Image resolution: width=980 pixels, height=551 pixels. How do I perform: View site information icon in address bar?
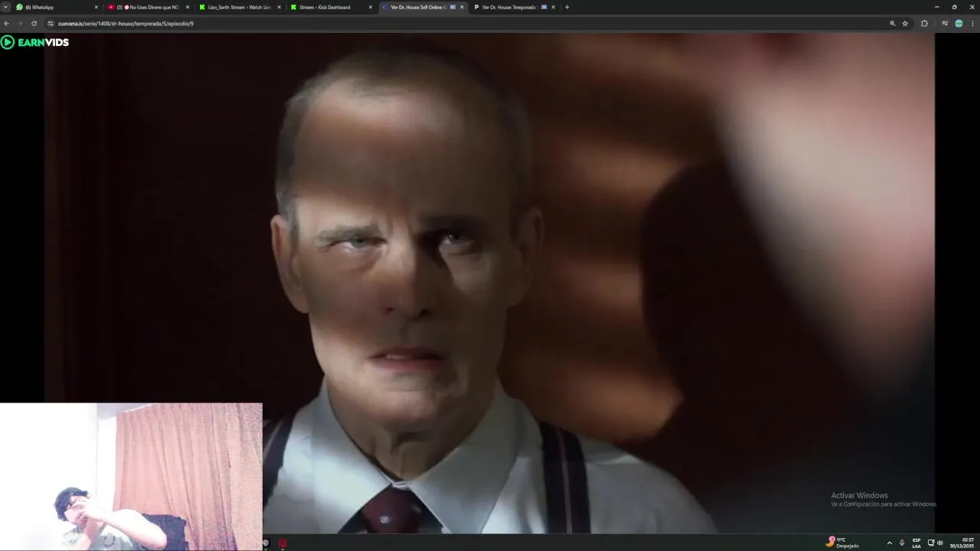(51, 24)
